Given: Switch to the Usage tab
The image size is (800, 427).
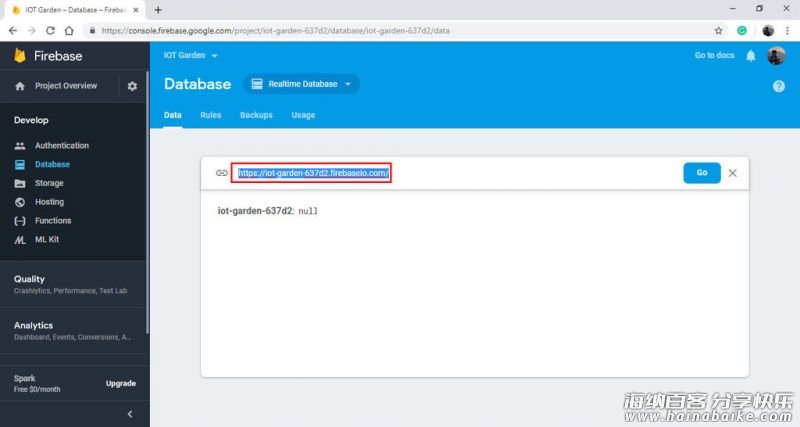Looking at the screenshot, I should (x=303, y=115).
